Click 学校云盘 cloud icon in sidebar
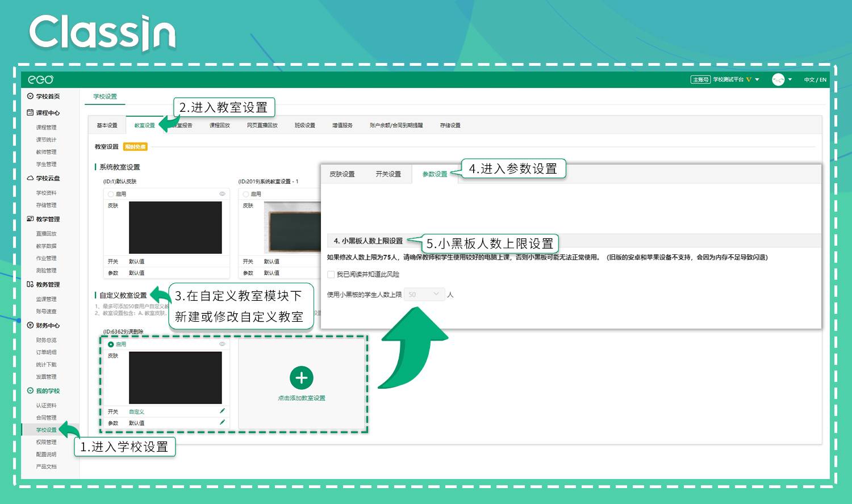852x504 pixels. (30, 178)
